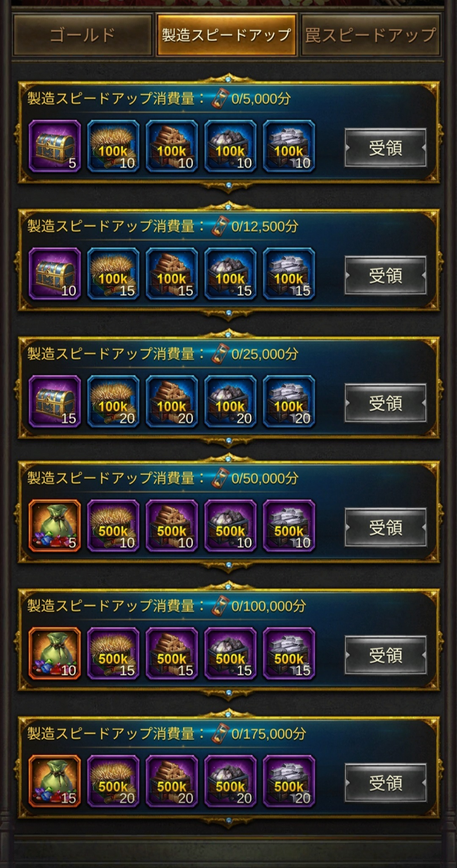Viewport: 457px width, 868px height.
Task: Tap the 100k silver x10 reward icon
Action: point(289,146)
